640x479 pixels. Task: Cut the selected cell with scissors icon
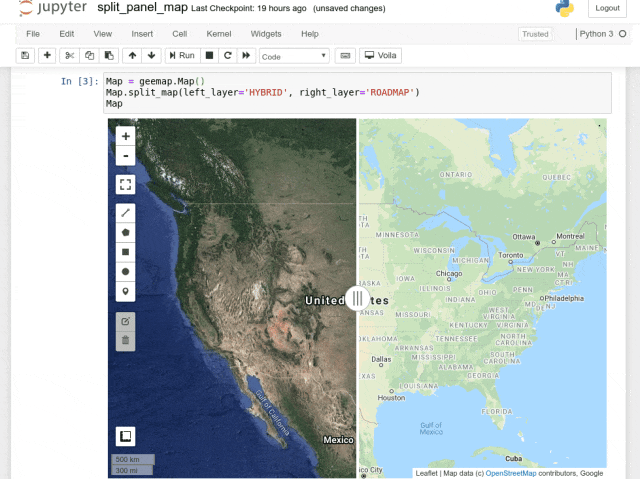coord(69,56)
